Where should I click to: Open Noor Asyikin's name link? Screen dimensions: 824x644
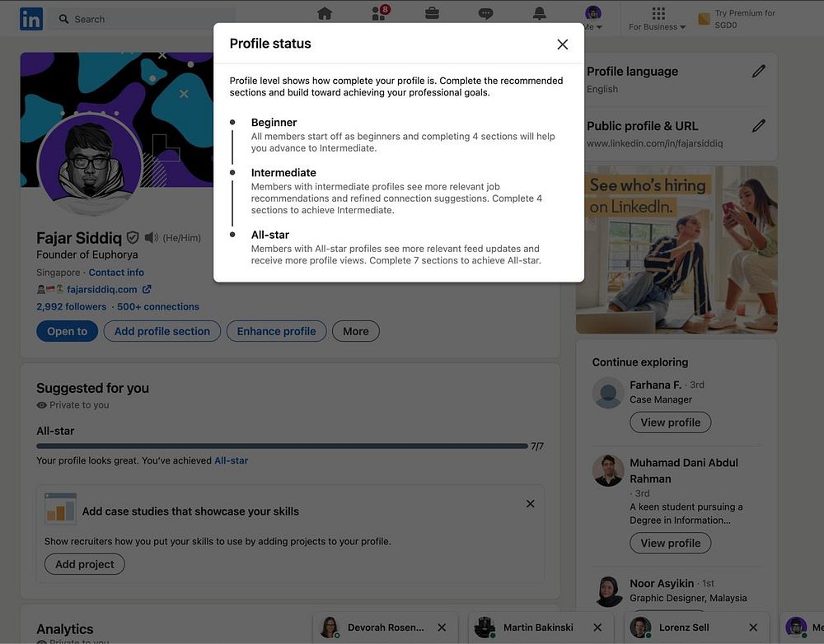(x=662, y=584)
